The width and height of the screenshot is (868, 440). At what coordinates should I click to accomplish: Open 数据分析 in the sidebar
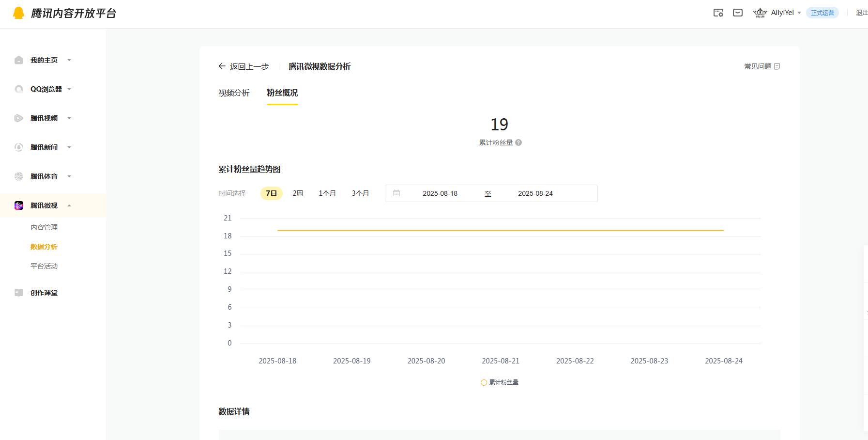pyautogui.click(x=44, y=247)
